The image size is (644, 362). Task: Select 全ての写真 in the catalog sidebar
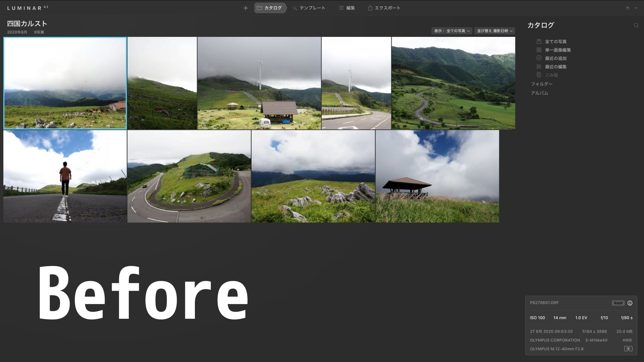555,42
